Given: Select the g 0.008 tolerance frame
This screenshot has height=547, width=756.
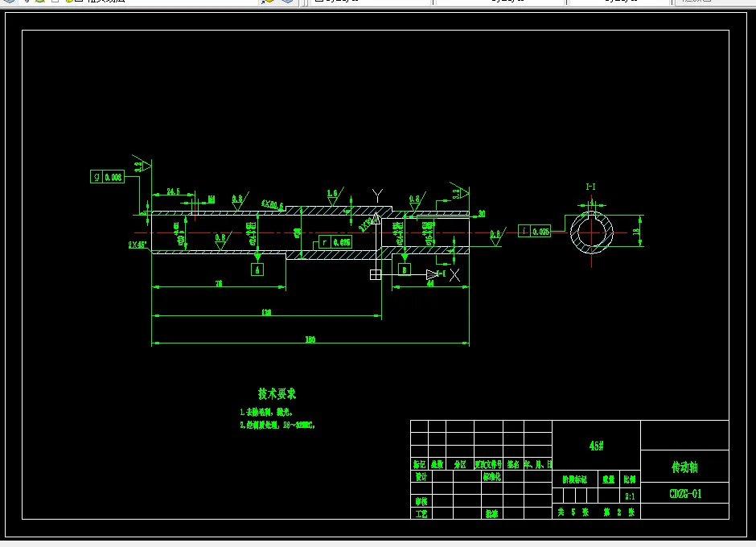Looking at the screenshot, I should [x=108, y=177].
